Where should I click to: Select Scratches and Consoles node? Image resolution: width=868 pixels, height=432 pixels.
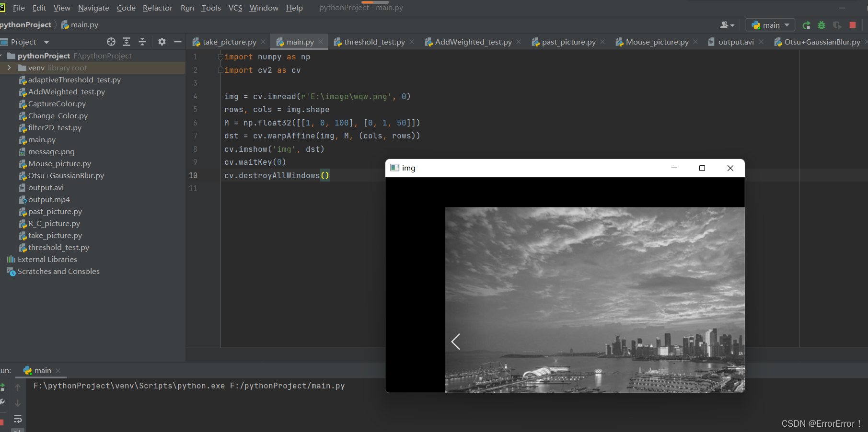coord(58,272)
